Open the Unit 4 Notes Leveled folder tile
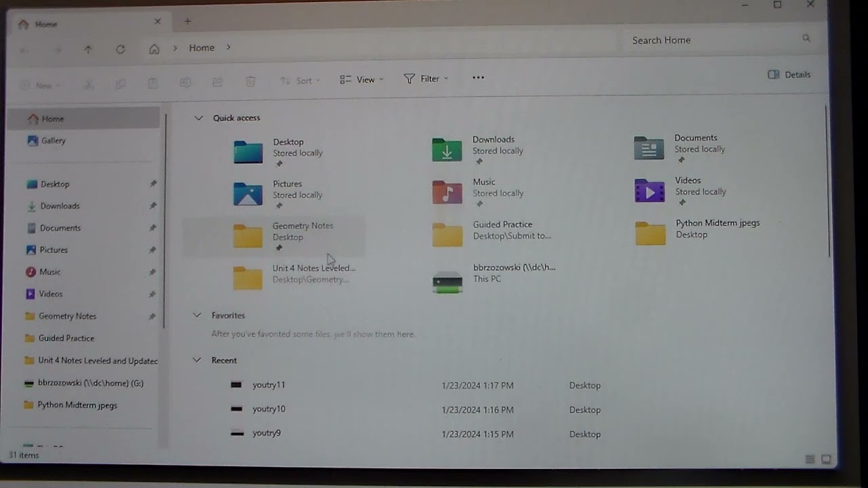This screenshot has width=868, height=488. point(294,276)
